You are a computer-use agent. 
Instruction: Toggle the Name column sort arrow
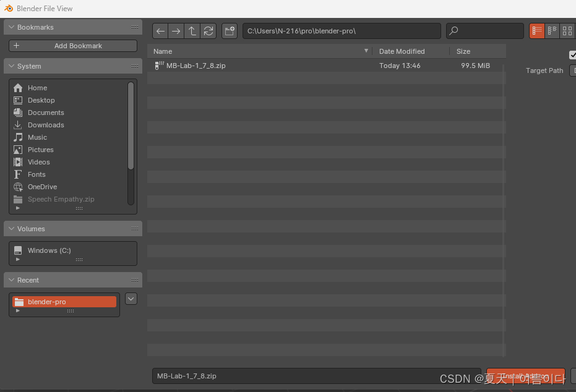(x=366, y=51)
